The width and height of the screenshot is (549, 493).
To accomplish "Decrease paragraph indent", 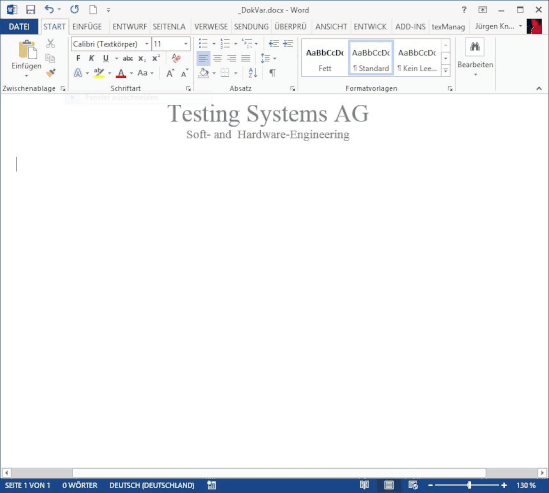I will coord(273,43).
